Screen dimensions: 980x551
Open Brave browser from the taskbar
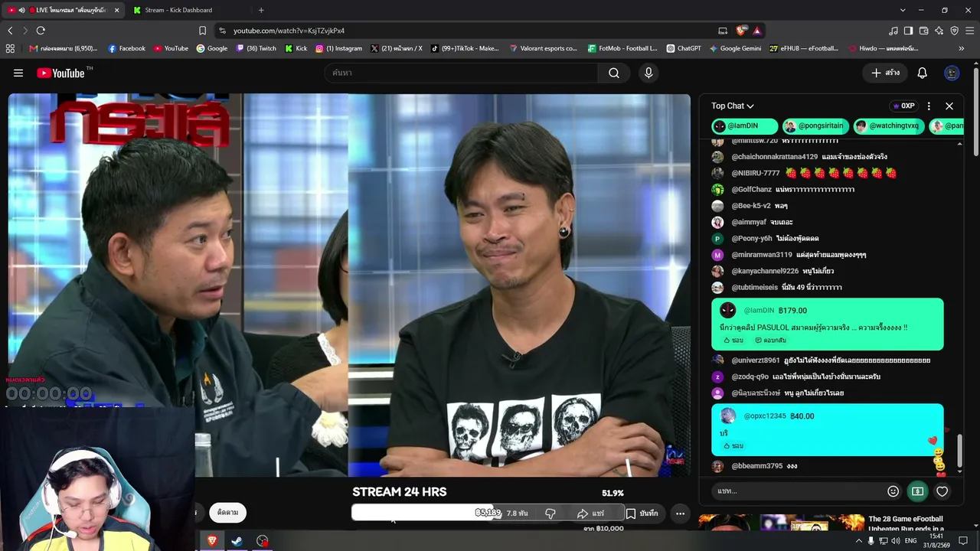click(x=212, y=541)
